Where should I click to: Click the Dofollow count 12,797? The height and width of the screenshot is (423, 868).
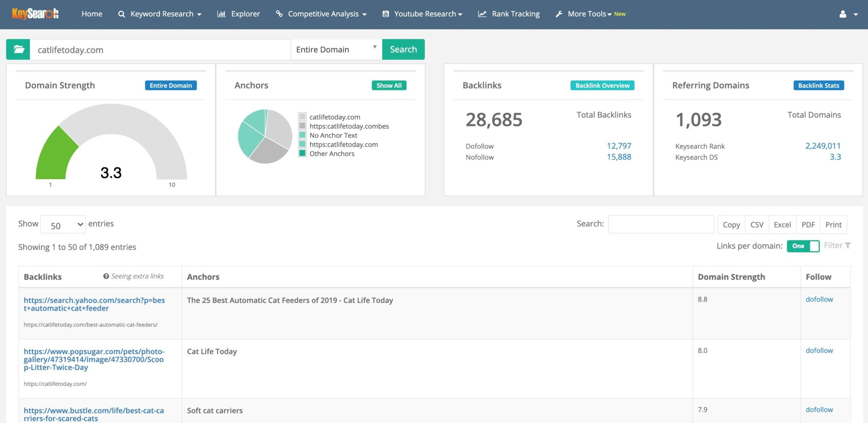tap(619, 146)
